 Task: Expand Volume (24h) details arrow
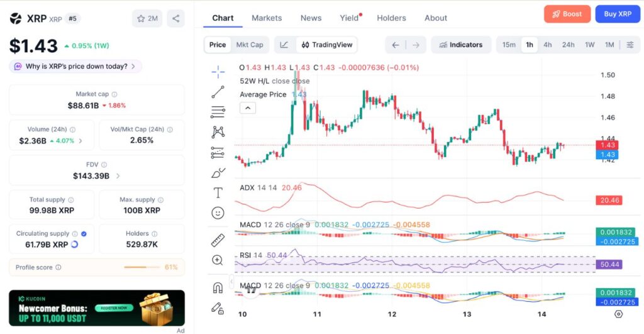coord(80,141)
